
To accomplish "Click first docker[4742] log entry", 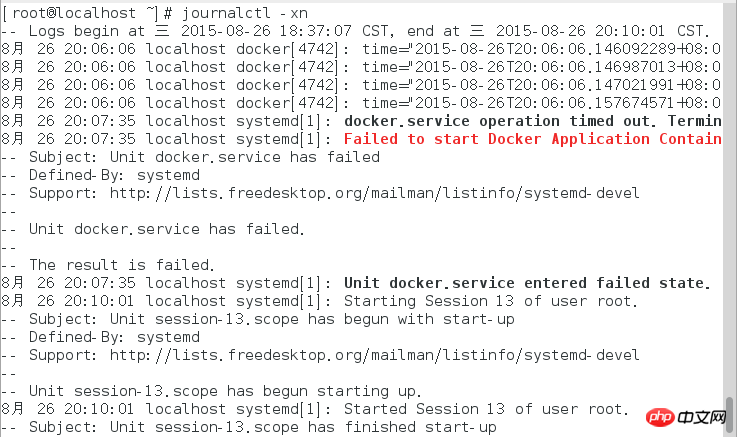I will (x=361, y=49).
